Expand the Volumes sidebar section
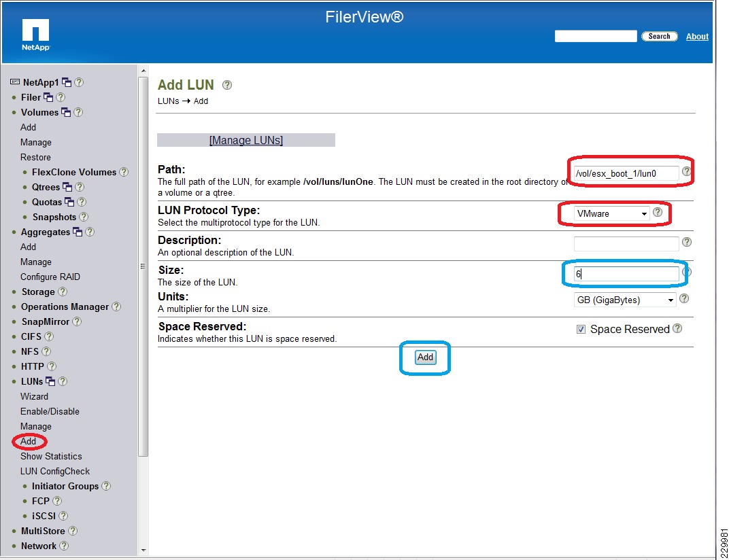Image resolution: width=729 pixels, height=560 pixels. point(39,112)
